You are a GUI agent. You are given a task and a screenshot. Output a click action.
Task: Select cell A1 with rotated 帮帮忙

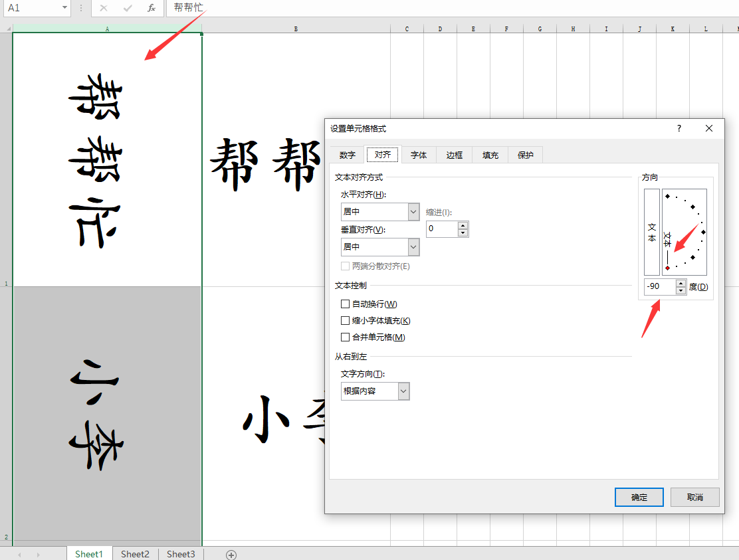(107, 159)
